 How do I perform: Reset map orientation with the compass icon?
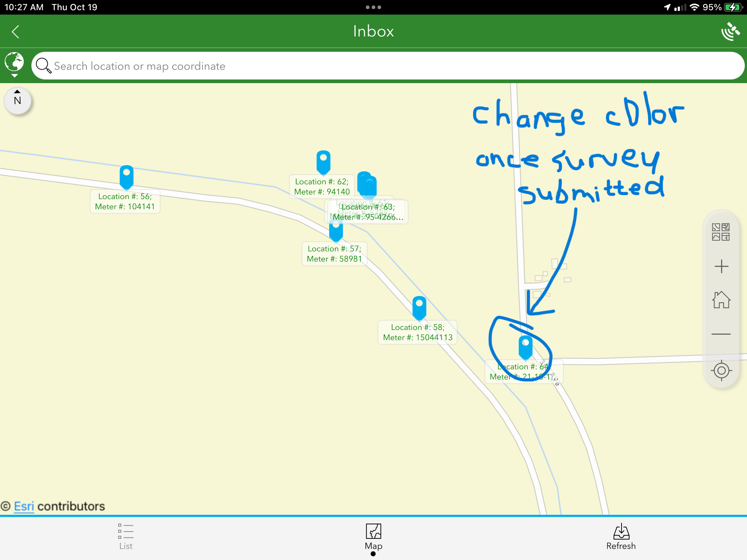pos(17,101)
